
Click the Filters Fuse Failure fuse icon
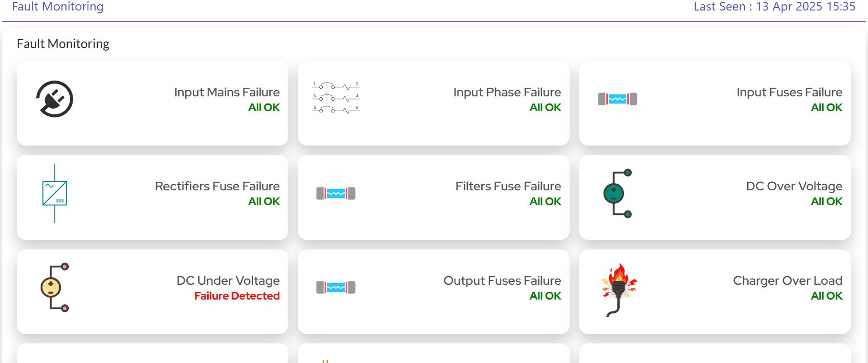click(x=336, y=193)
